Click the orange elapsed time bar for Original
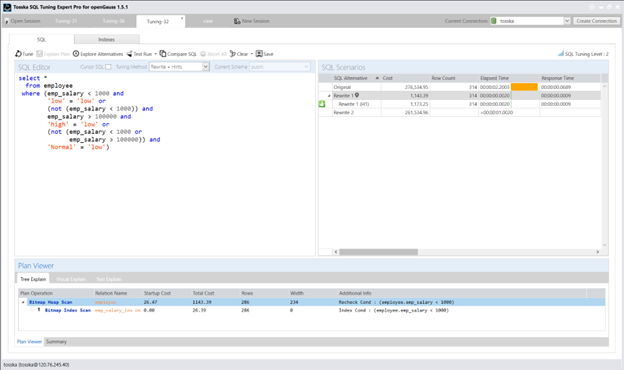Image resolution: width=624 pixels, height=370 pixels. pos(524,87)
